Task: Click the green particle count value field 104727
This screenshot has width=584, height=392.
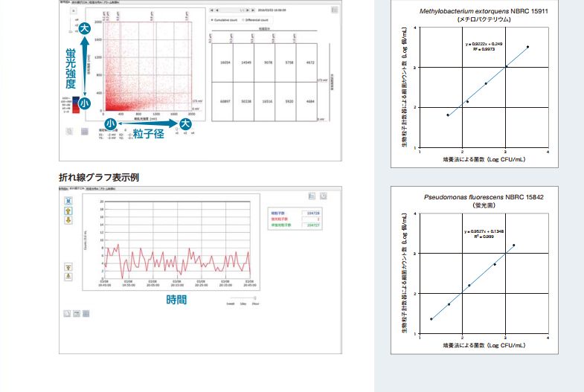Action: pos(311,225)
